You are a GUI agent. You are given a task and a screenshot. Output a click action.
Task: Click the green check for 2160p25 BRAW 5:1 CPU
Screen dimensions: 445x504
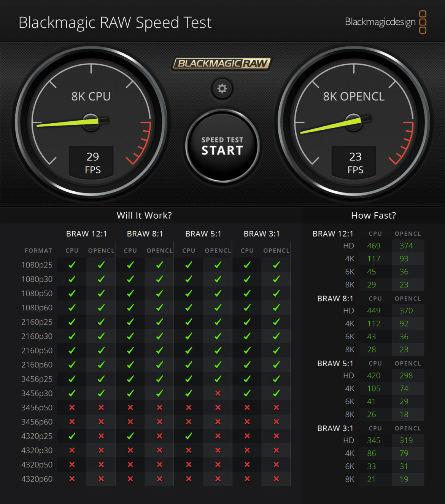coord(189,322)
